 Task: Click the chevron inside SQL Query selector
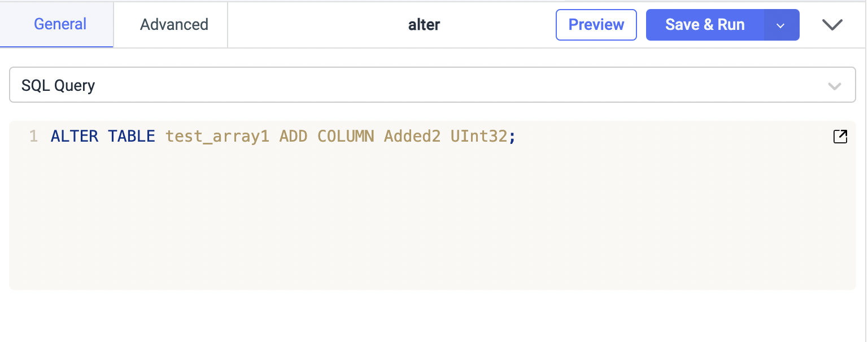pyautogui.click(x=834, y=86)
